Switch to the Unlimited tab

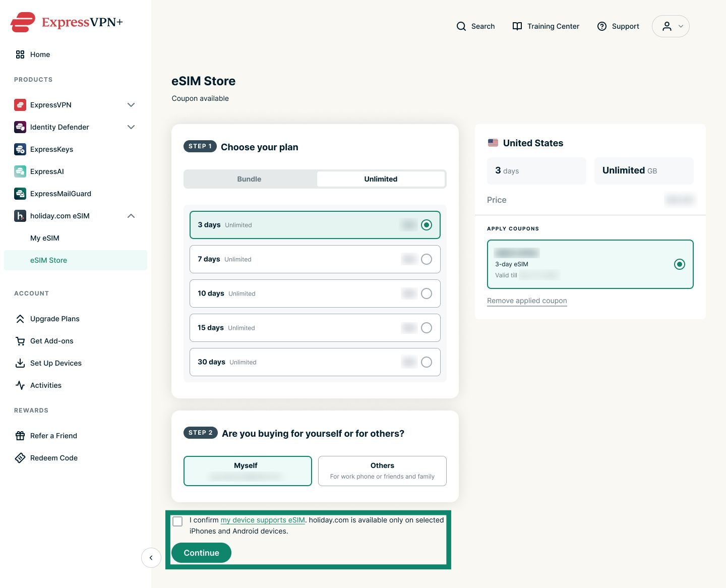pyautogui.click(x=381, y=179)
